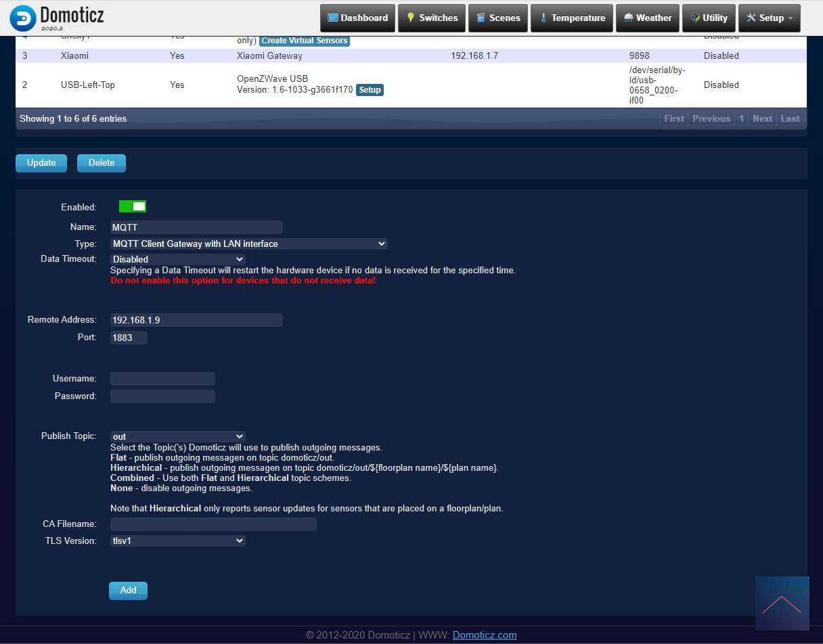Click the Remote Address field

pos(196,320)
